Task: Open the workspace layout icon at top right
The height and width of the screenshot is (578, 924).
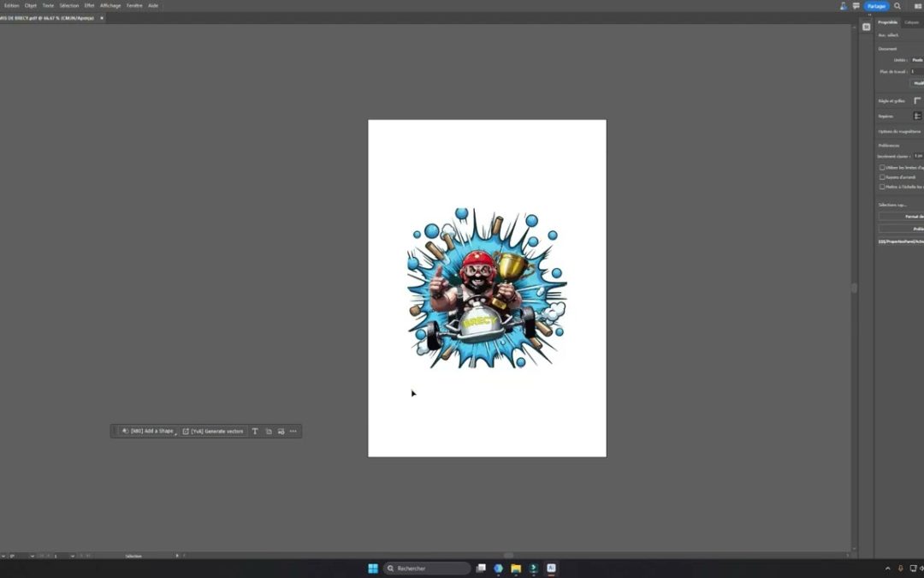Action: pos(918,6)
